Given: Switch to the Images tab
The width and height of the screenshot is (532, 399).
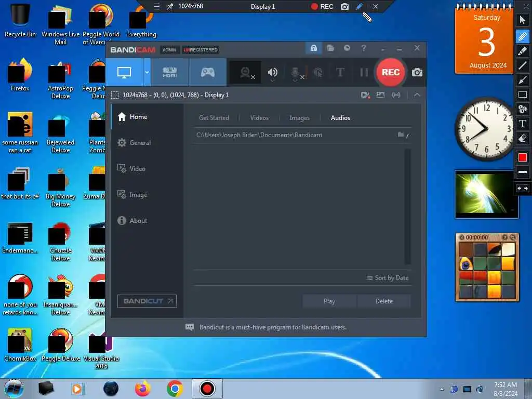Looking at the screenshot, I should tap(299, 118).
